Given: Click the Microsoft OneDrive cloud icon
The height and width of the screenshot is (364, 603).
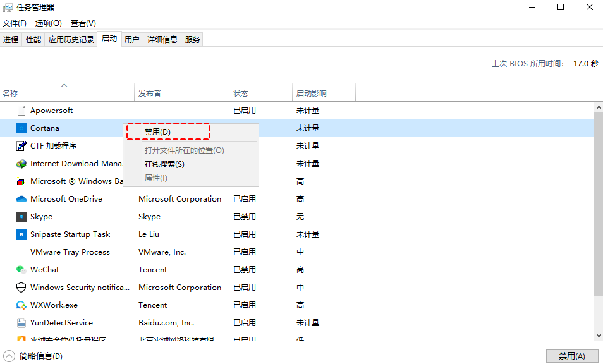Looking at the screenshot, I should click(21, 198).
